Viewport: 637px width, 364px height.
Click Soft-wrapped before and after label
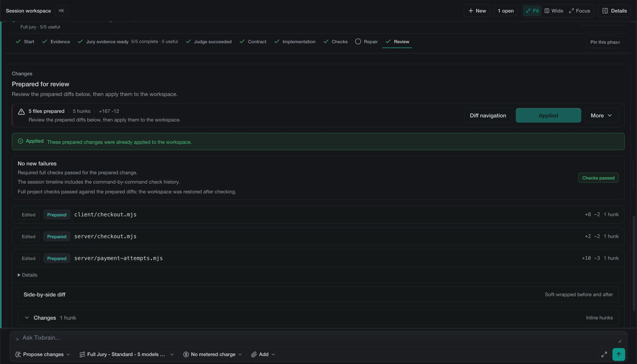tap(579, 295)
